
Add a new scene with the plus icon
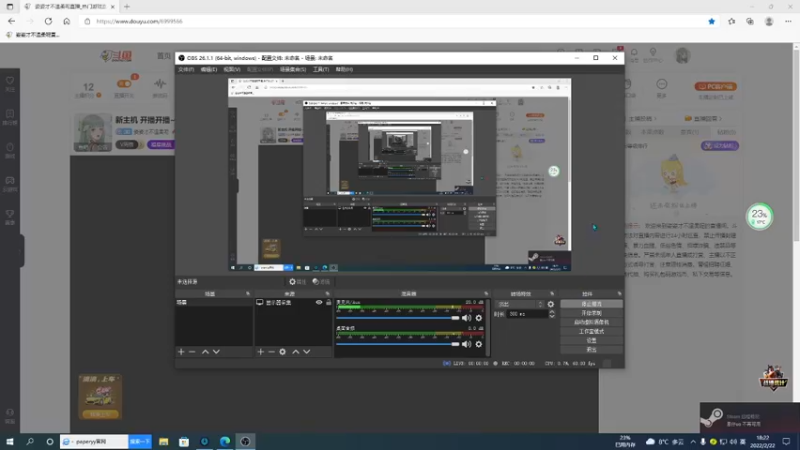[x=181, y=352]
